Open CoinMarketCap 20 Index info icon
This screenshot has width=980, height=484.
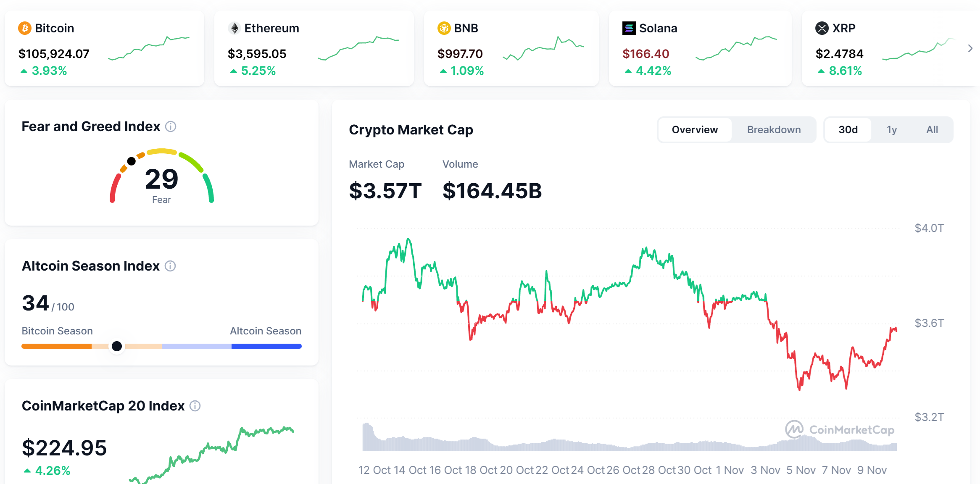(x=195, y=406)
